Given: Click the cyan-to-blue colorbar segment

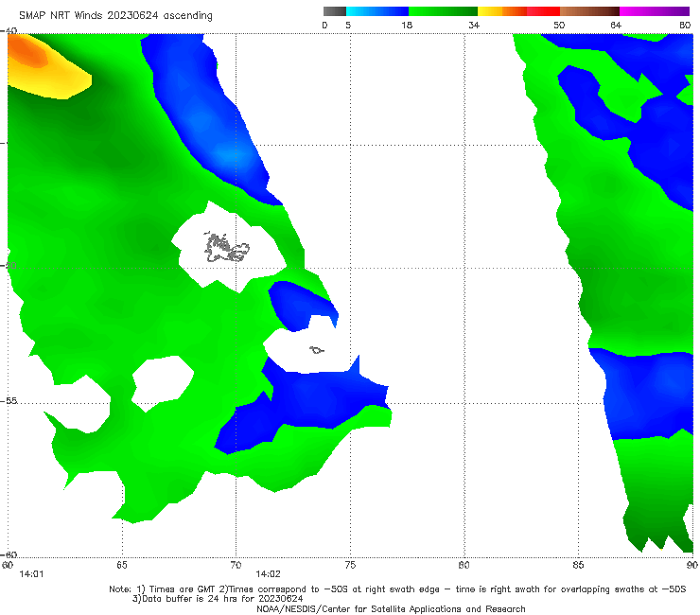Looking at the screenshot, I should click(377, 11).
